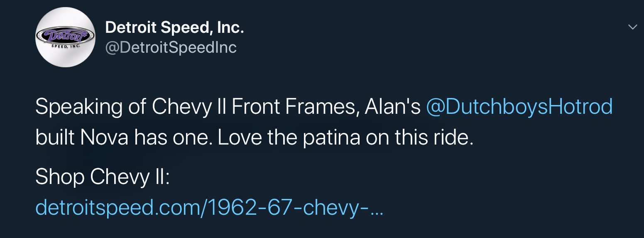
Task: Click the Detroit Speed, Inc. display name
Action: (174, 28)
